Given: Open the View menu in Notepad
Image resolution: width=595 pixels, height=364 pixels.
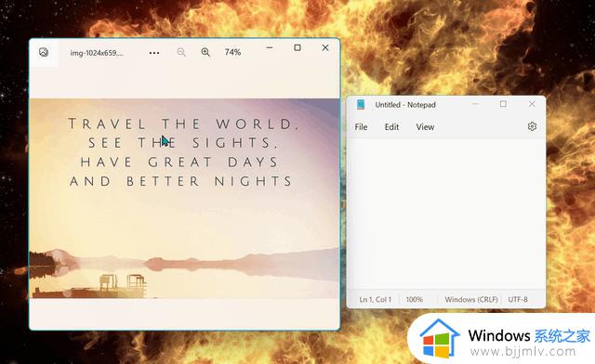Looking at the screenshot, I should (x=425, y=127).
